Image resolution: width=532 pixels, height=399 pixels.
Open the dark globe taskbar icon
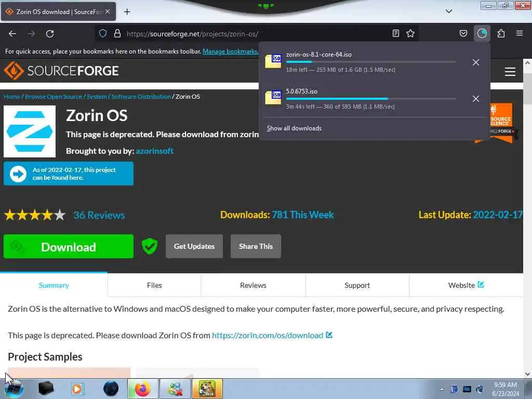111,389
